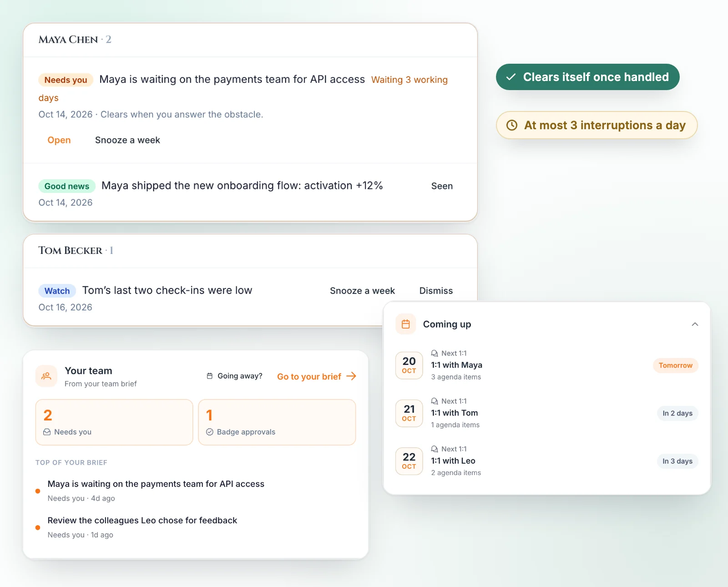Screen dimensions: 728x587
Task: Snooze Maya's API access item a week
Action: 127,140
